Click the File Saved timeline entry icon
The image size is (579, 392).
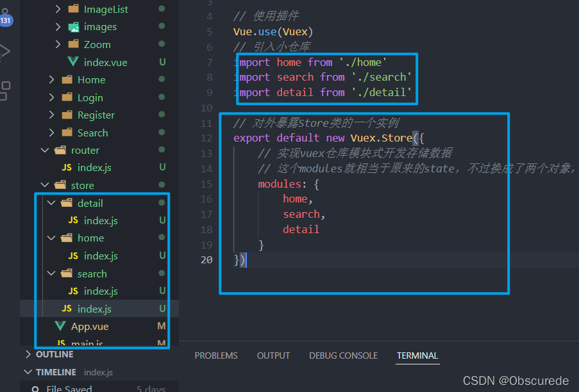coord(35,389)
